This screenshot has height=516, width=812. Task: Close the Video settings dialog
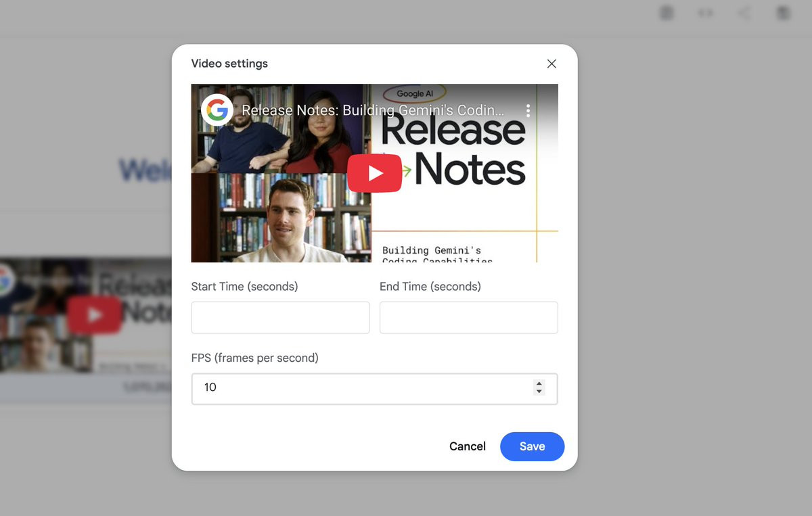551,64
